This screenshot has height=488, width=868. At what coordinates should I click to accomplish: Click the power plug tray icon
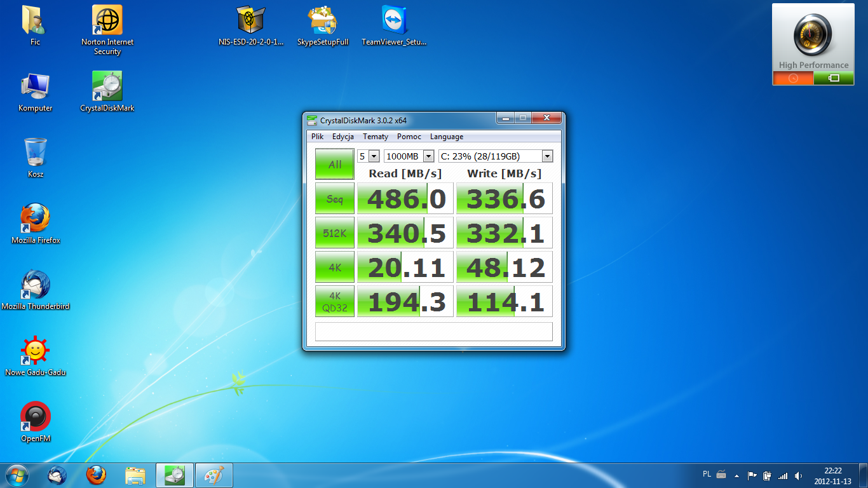pos(768,475)
